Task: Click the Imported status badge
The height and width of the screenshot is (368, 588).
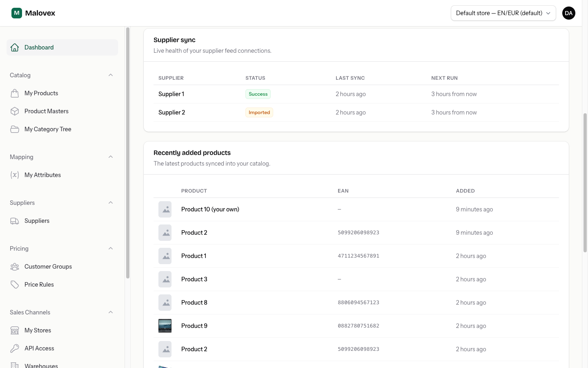Action: pos(259,112)
